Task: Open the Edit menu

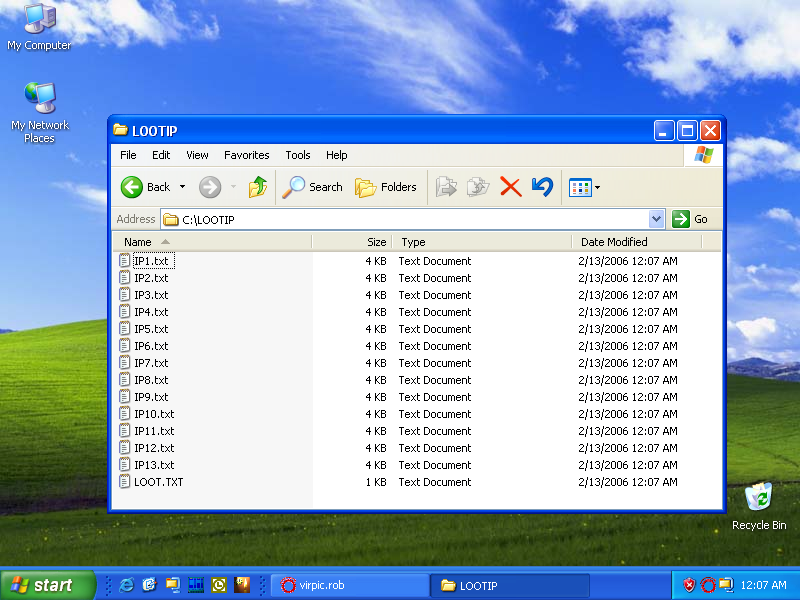Action: pos(161,155)
